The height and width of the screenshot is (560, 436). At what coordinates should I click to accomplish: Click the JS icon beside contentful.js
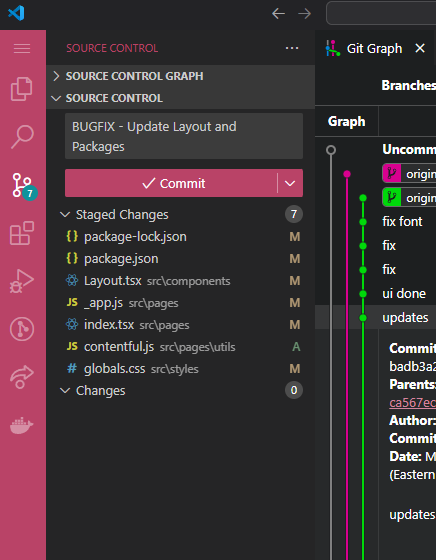point(72,346)
